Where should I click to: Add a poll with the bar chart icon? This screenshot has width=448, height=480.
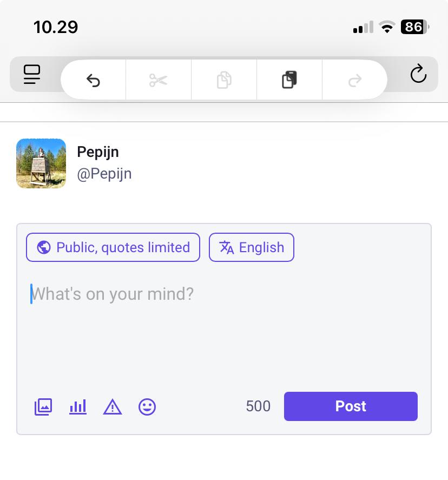78,406
